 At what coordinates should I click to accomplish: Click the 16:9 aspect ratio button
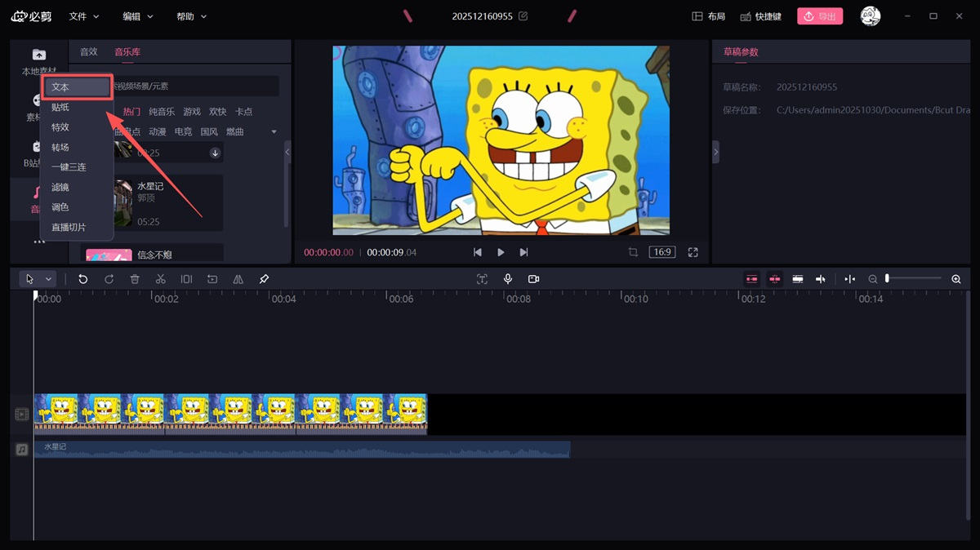pyautogui.click(x=661, y=252)
